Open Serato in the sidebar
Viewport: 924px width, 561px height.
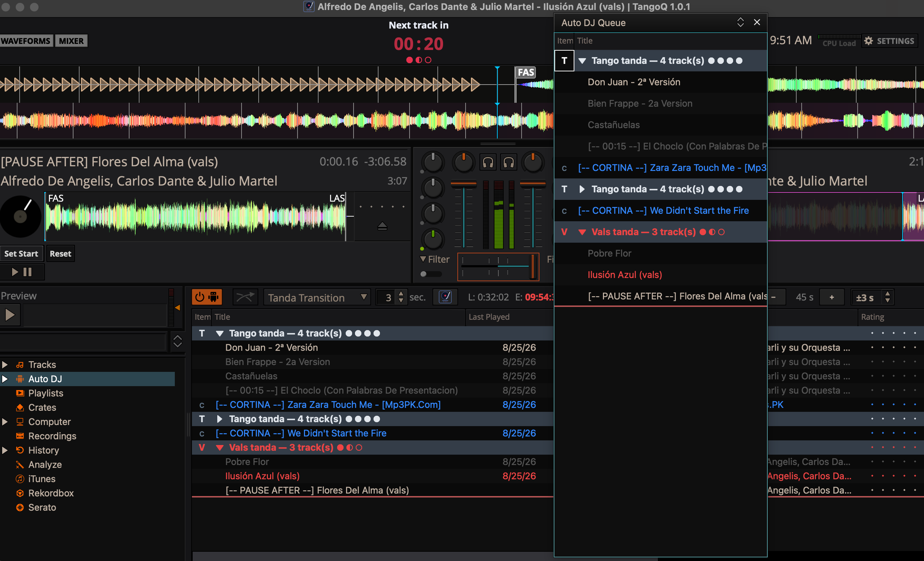click(x=42, y=507)
